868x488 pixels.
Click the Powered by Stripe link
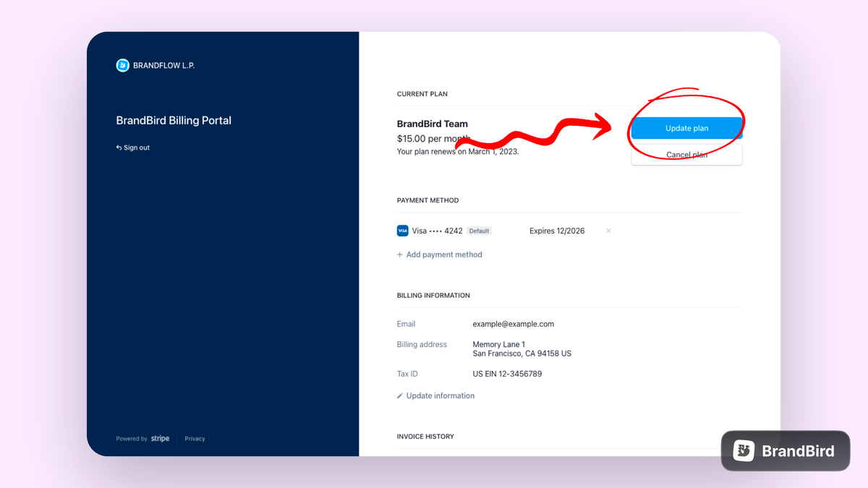(x=142, y=439)
